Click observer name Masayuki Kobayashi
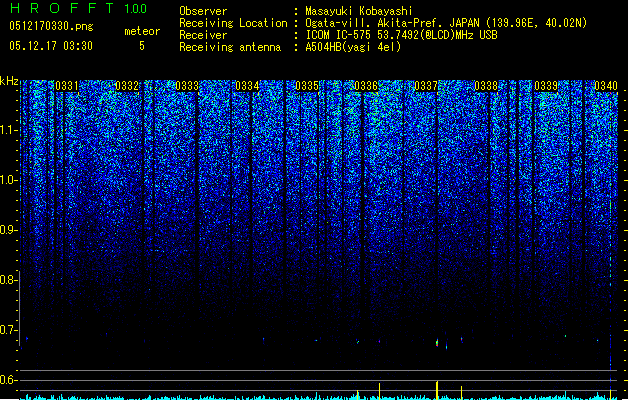629x400 pixels. [x=358, y=11]
